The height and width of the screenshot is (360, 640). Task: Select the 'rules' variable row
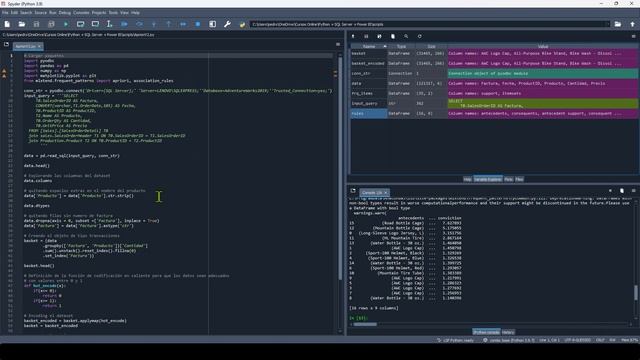(x=494, y=113)
